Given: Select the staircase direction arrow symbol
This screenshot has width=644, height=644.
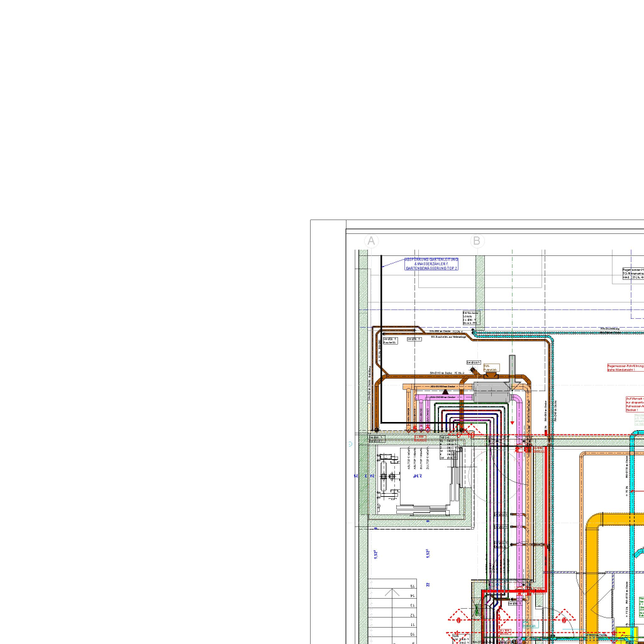Looking at the screenshot, I should tap(392, 592).
